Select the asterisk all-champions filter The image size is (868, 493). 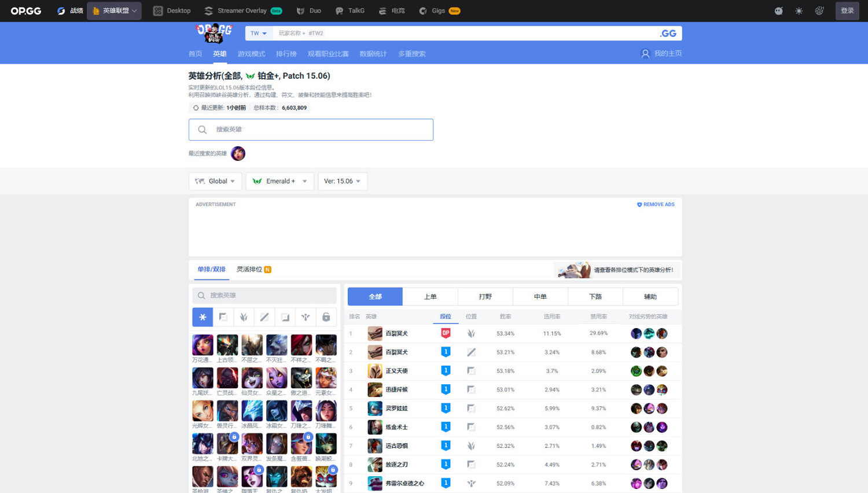coord(203,317)
